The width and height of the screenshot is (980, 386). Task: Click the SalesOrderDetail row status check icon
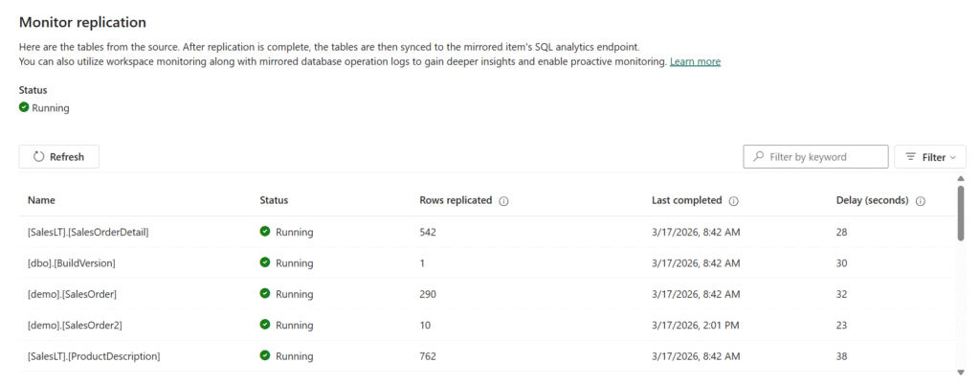tap(265, 232)
